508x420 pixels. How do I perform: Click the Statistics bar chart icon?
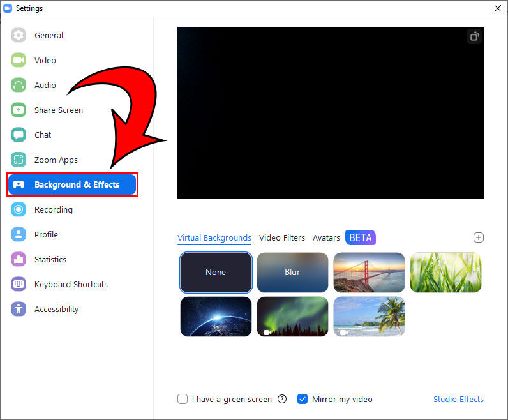click(19, 259)
